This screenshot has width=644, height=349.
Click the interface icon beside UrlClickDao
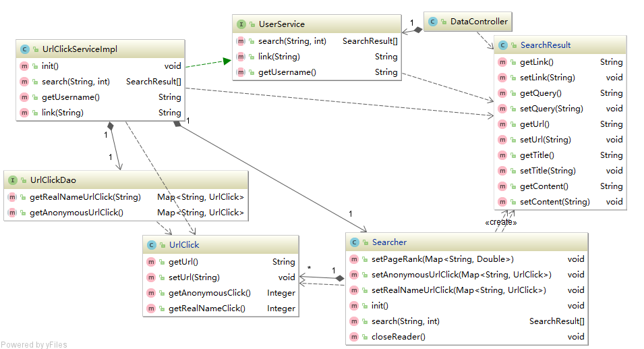tap(13, 180)
